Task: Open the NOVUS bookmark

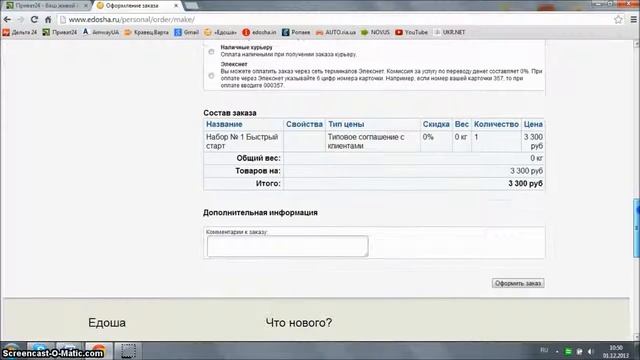Action: click(376, 32)
